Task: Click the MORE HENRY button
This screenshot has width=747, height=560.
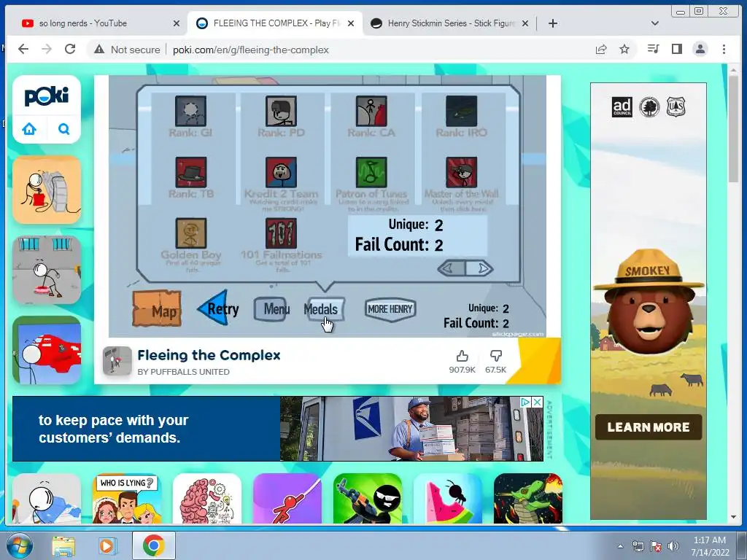Action: (x=390, y=309)
